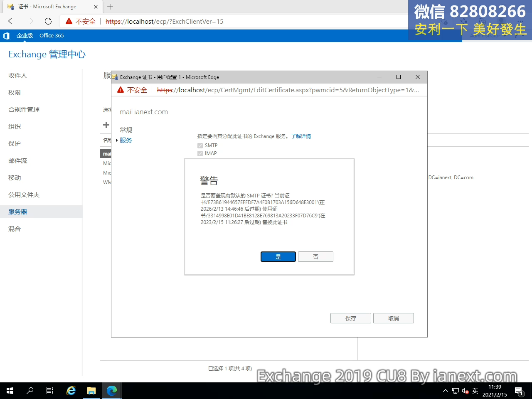Open 组织 in sidebar

click(x=15, y=126)
